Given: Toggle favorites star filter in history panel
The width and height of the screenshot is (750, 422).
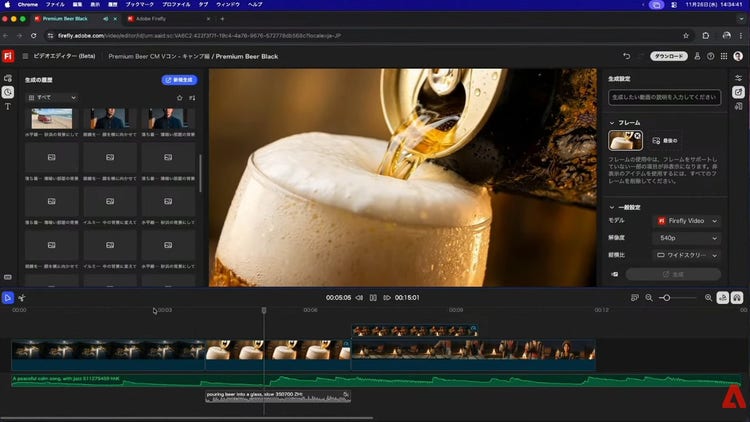Looking at the screenshot, I should (179, 98).
